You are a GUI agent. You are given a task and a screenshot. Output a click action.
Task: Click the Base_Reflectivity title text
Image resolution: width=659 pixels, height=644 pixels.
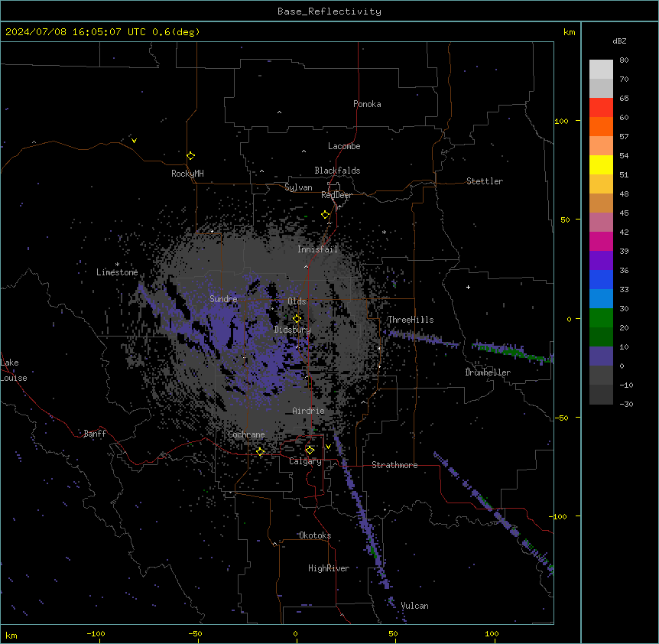point(329,11)
